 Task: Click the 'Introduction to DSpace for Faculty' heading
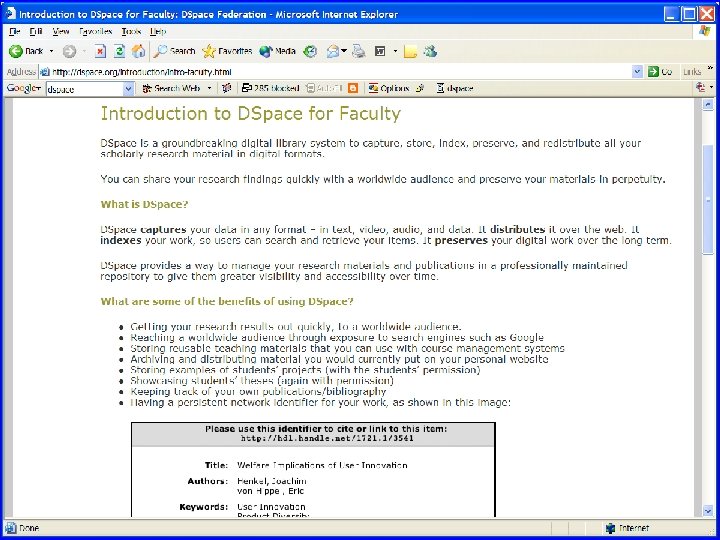(x=251, y=113)
